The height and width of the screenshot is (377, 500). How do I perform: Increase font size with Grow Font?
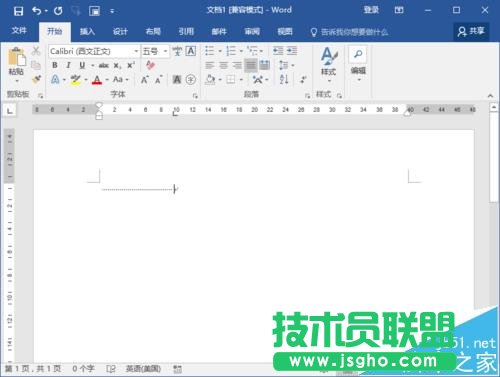(x=145, y=80)
